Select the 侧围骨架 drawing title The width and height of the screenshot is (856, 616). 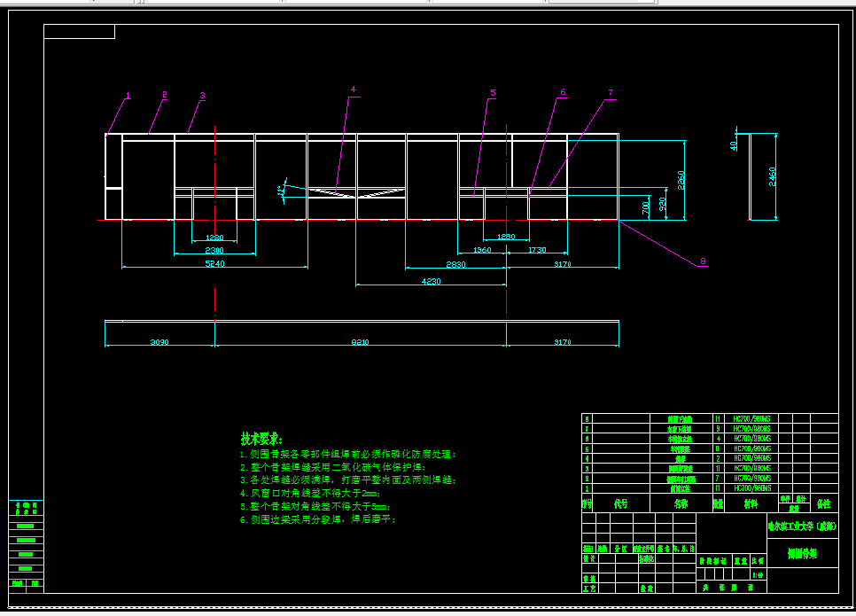pos(803,553)
